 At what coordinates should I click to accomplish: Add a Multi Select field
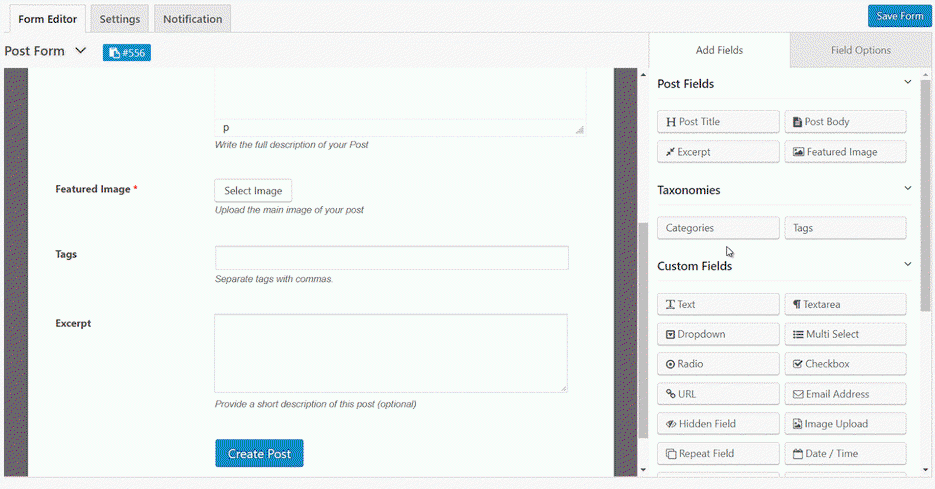[x=845, y=334]
